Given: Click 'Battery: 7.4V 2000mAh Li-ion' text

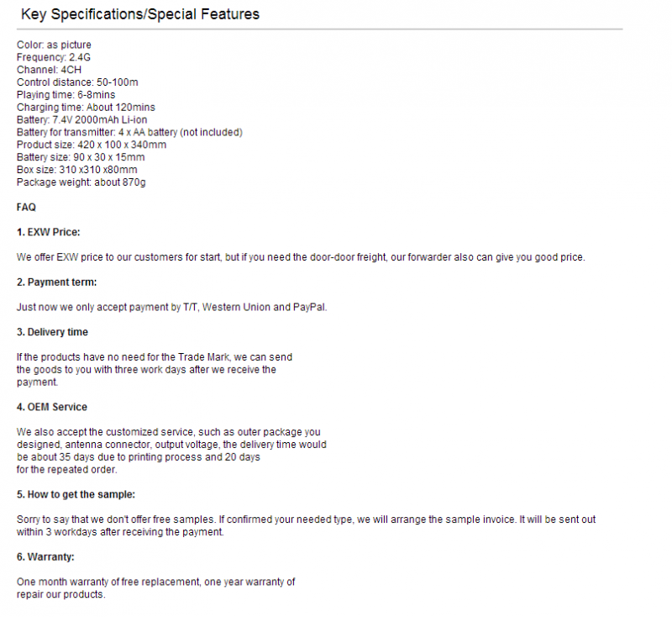Looking at the screenshot, I should pyautogui.click(x=81, y=119).
